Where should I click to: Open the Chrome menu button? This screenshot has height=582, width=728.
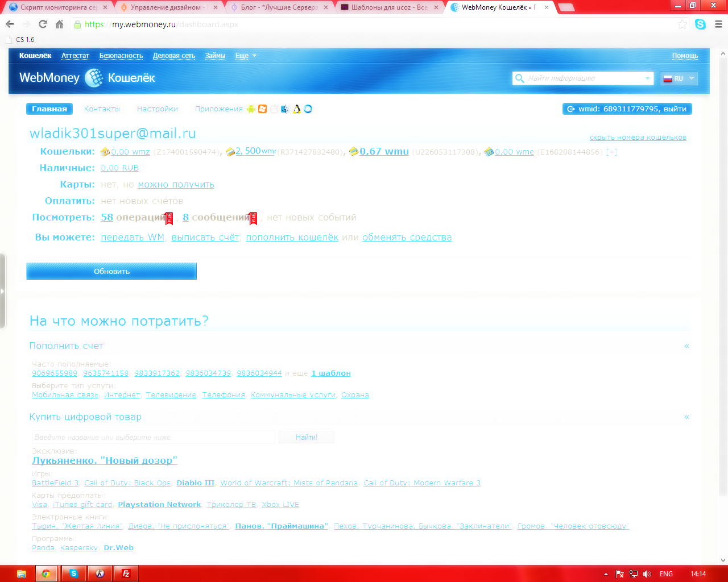point(718,24)
